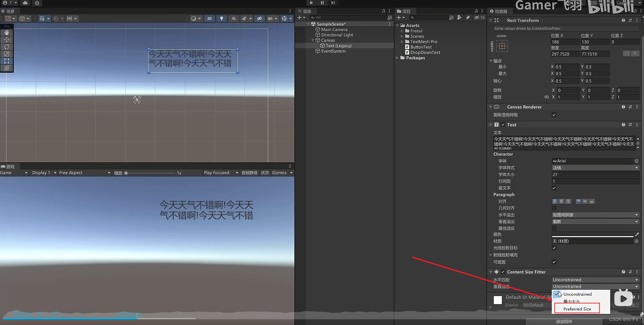
Task: Click the color eyedropper icon
Action: tap(637, 234)
